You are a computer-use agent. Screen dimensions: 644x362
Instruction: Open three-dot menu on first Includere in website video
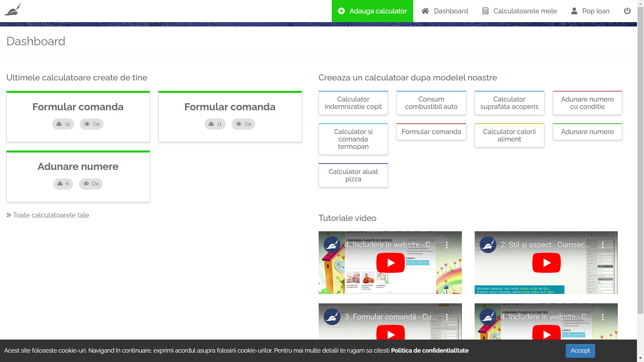(x=447, y=245)
